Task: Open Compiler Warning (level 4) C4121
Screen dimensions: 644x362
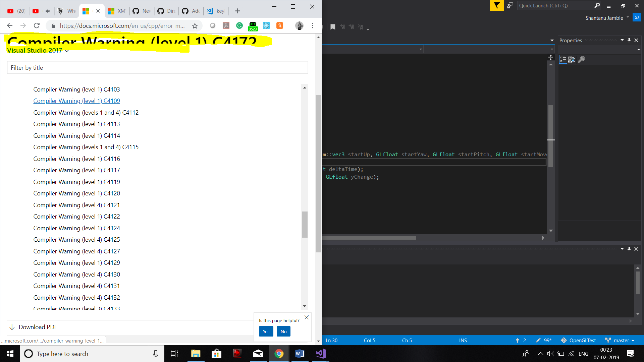Action: (x=76, y=205)
